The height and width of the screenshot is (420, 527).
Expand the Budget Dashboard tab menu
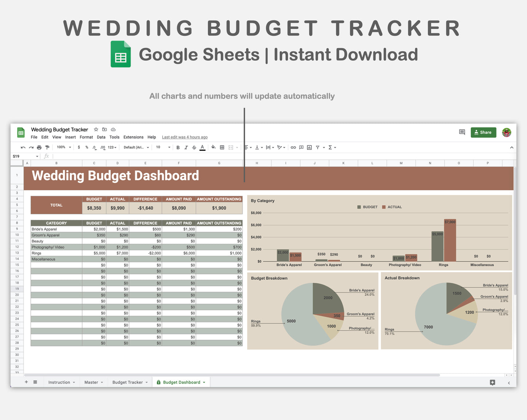click(x=204, y=382)
